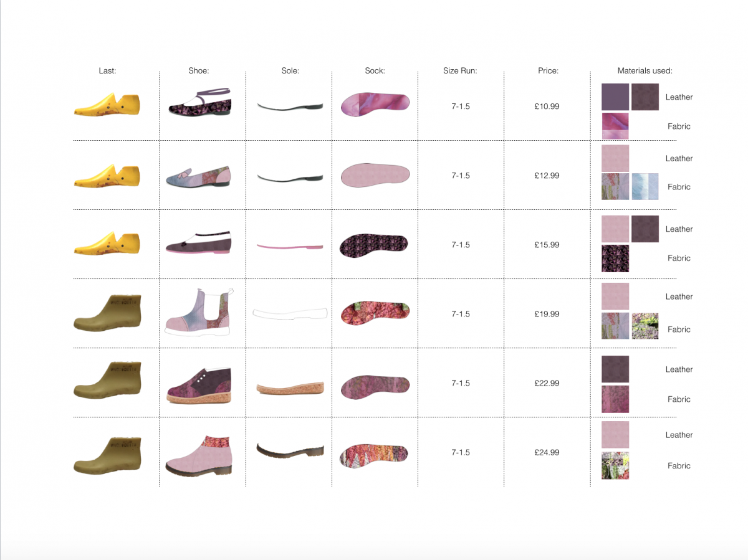The image size is (748, 560).
Task: Click the 'Price:' column header
Action: pyautogui.click(x=548, y=71)
